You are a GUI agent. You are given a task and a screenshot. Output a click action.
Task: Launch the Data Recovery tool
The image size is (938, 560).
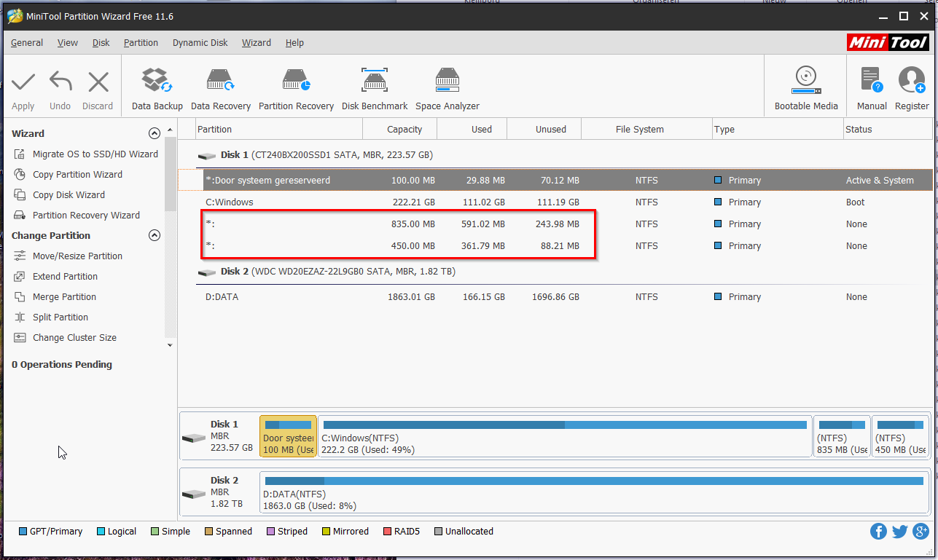[x=221, y=89]
